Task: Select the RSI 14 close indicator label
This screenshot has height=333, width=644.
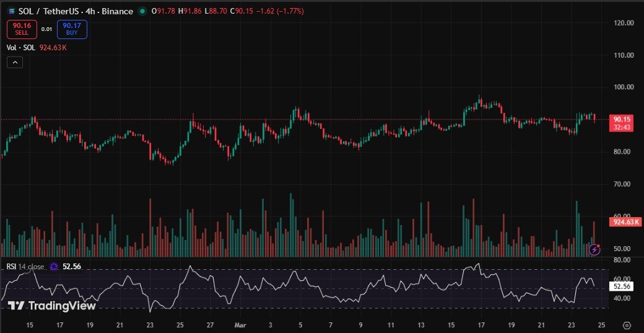Action: 25,267
